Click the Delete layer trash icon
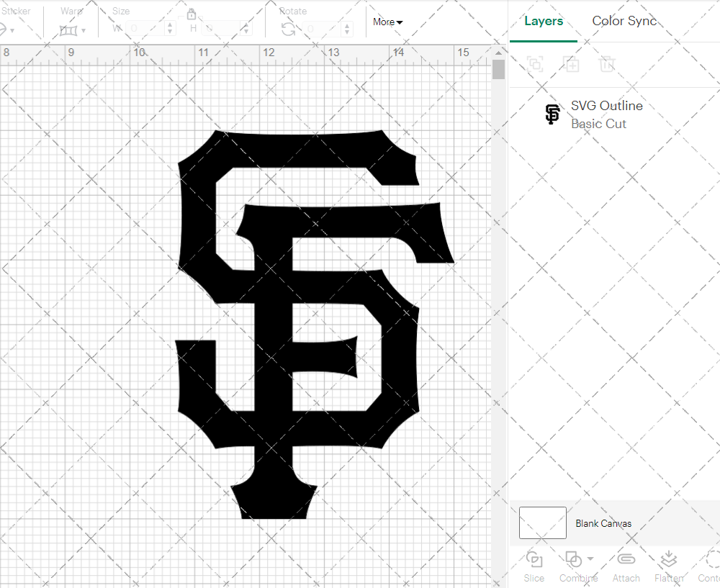The image size is (720, 588). [x=607, y=64]
